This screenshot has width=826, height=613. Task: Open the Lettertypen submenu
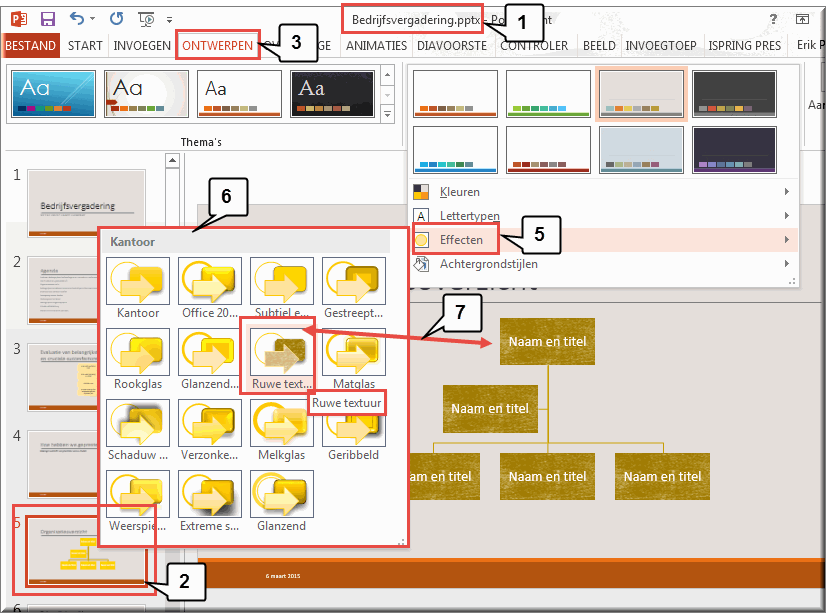(x=604, y=216)
